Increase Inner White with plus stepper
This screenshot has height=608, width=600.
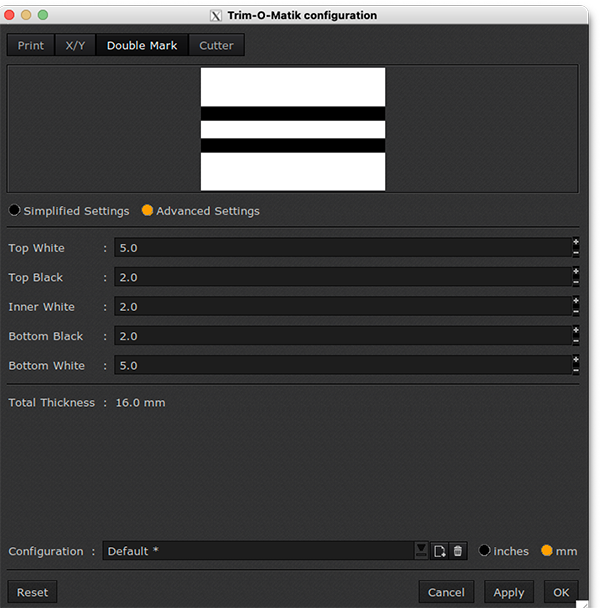point(576,301)
